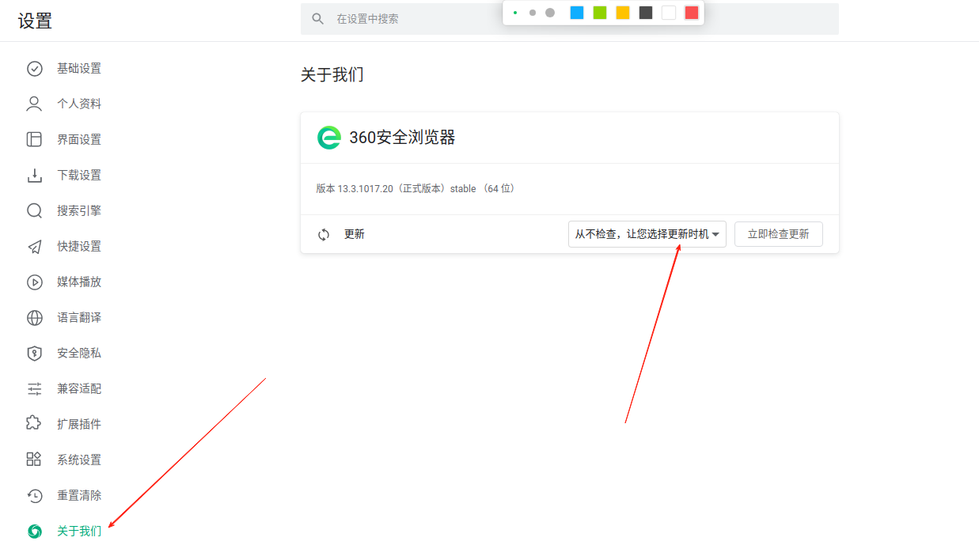Click the 个人资料 person icon

point(35,104)
